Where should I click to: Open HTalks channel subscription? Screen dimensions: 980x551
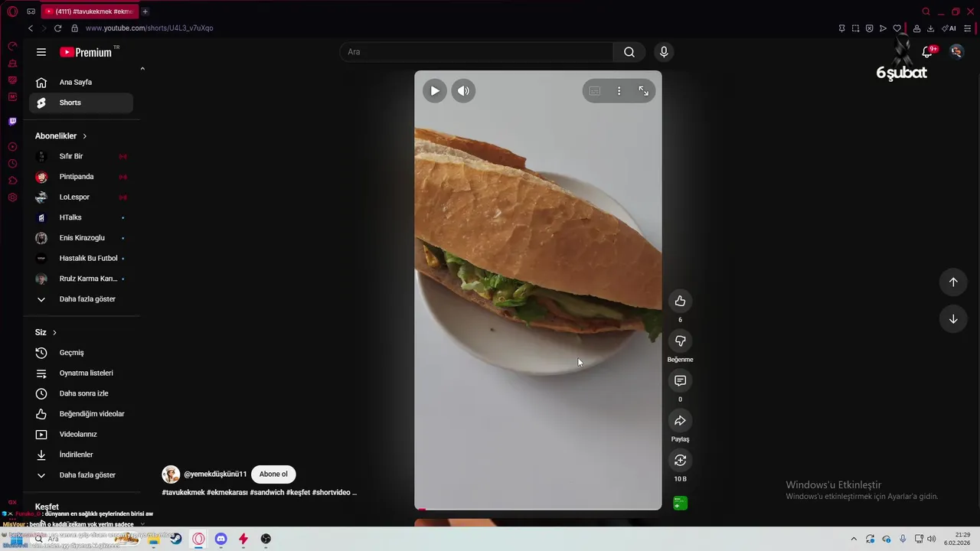tap(81, 217)
